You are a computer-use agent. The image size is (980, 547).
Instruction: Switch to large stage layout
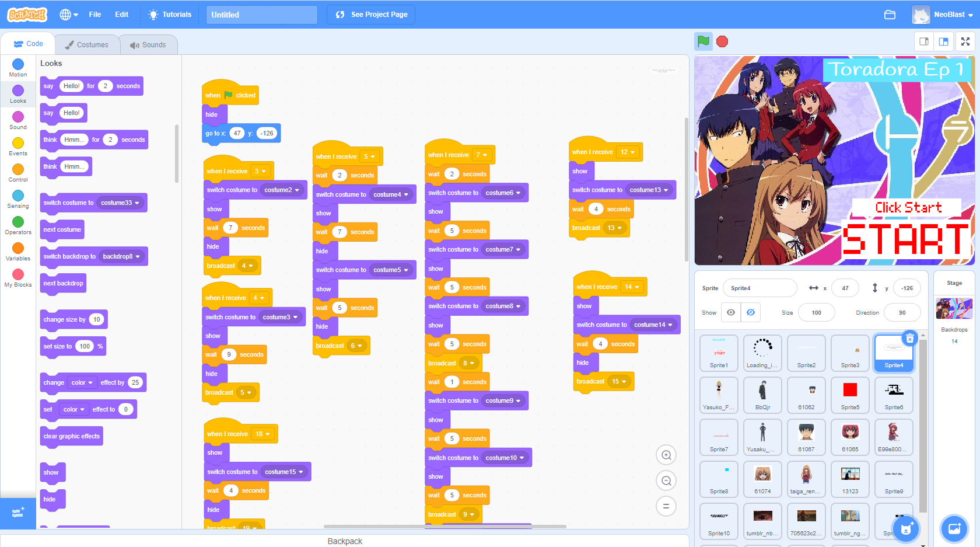[x=943, y=41]
